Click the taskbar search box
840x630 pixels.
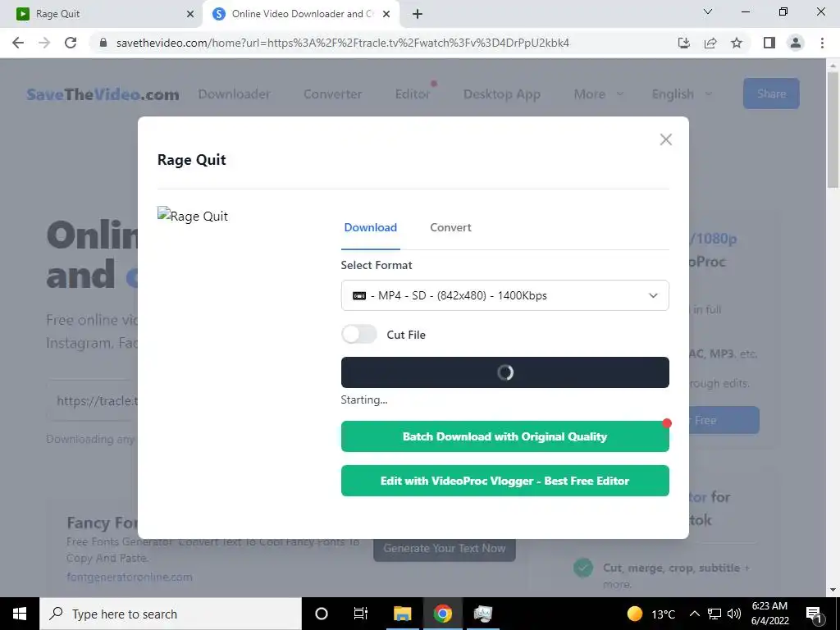point(171,614)
